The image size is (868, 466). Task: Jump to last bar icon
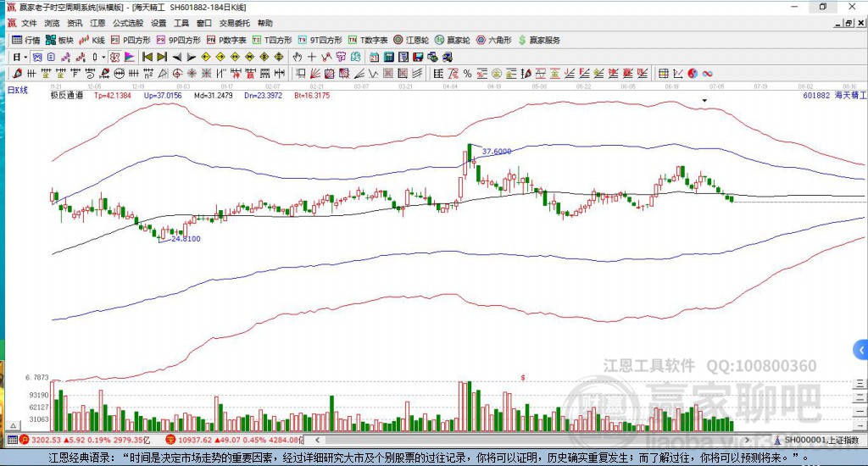[x=162, y=57]
